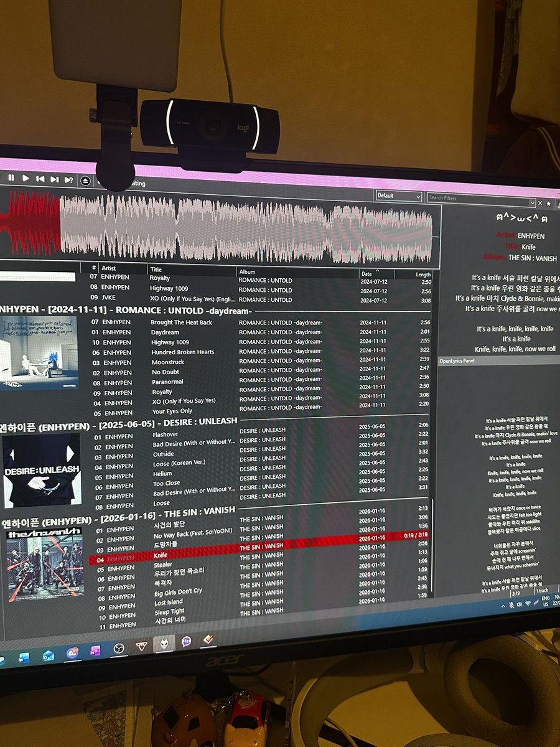Sort by the Album column header
This screenshot has width=560, height=747.
tap(246, 272)
